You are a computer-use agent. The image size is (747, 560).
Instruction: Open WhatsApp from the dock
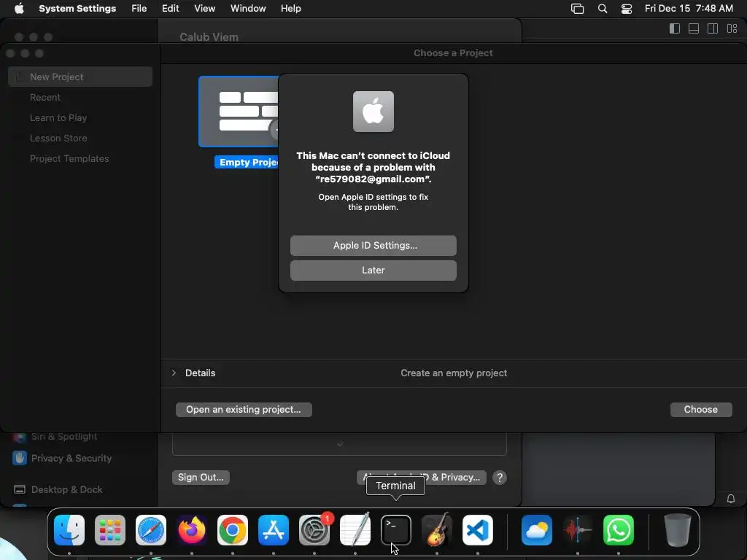pos(619,530)
